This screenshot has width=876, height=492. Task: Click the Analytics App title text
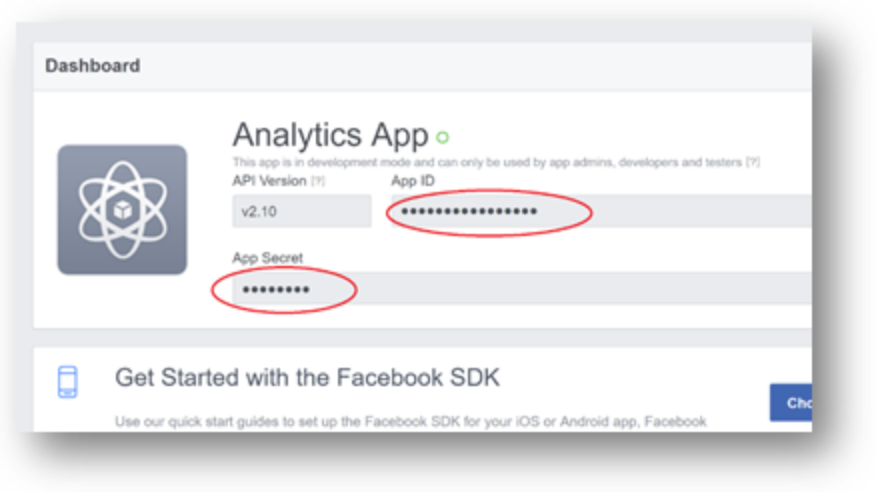[x=331, y=135]
